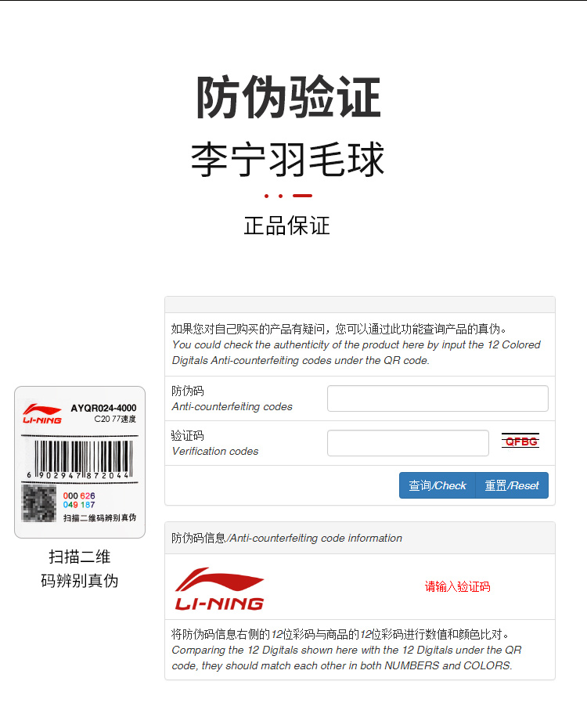Click the 扫描二维码辨别真伪 caption below label
The height and width of the screenshot is (728, 587).
[x=79, y=569]
